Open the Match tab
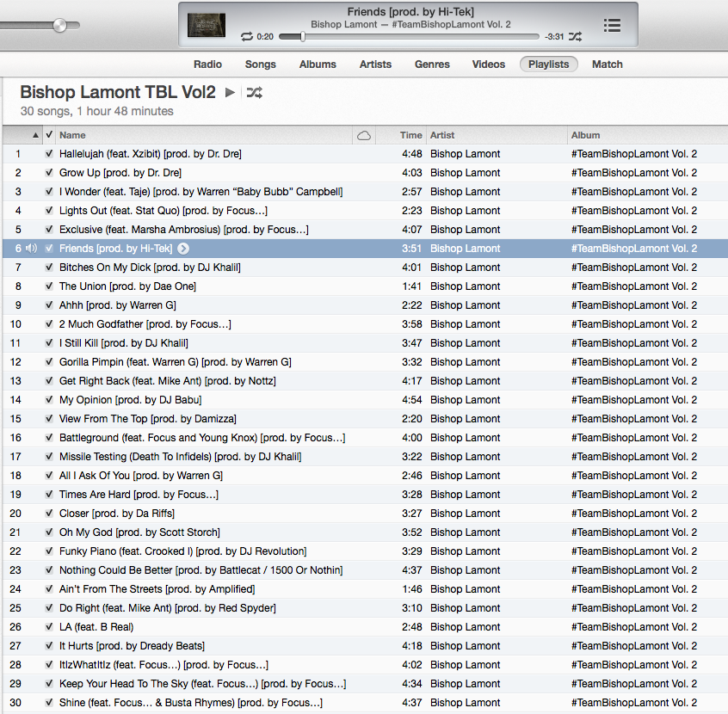The image size is (728, 714). point(607,65)
